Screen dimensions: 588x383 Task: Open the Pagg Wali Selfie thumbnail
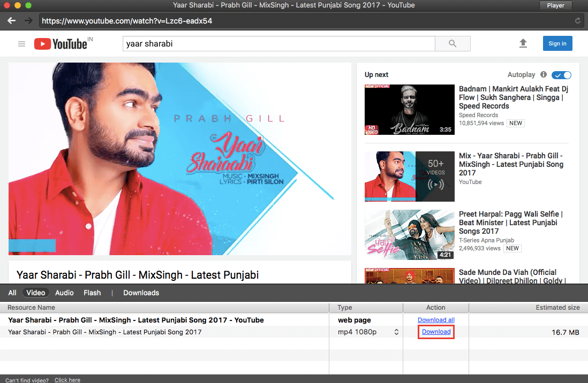click(410, 235)
